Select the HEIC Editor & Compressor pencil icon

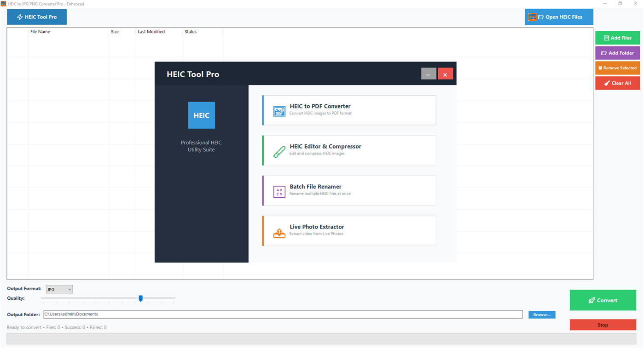pyautogui.click(x=278, y=150)
